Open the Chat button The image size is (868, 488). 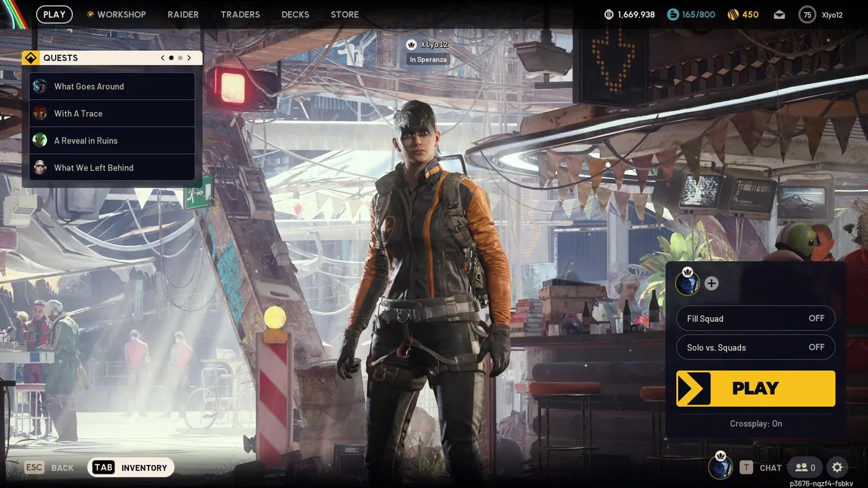coord(760,468)
